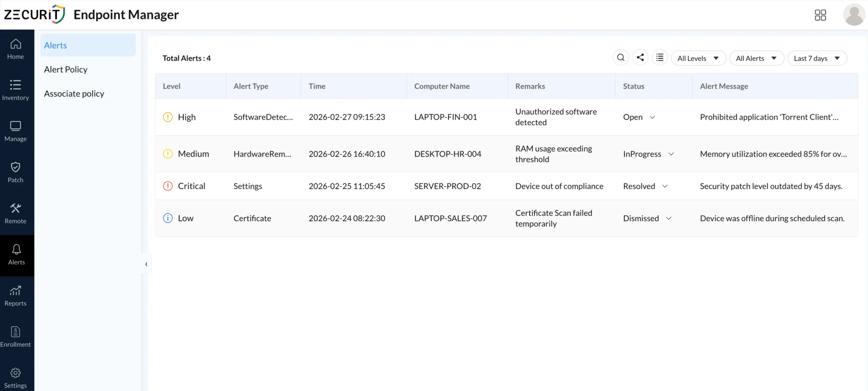The image size is (868, 391).
Task: Go to the Enrollment section
Action: point(15,336)
